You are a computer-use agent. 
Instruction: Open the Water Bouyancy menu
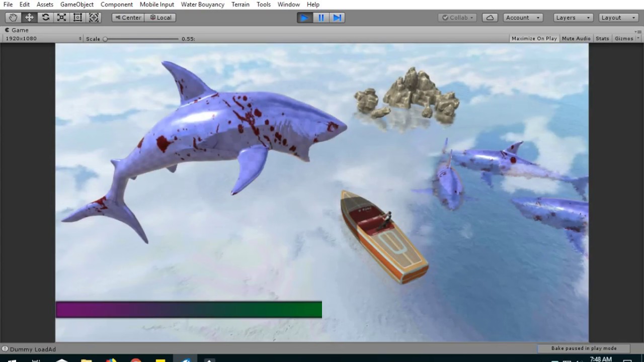click(203, 4)
